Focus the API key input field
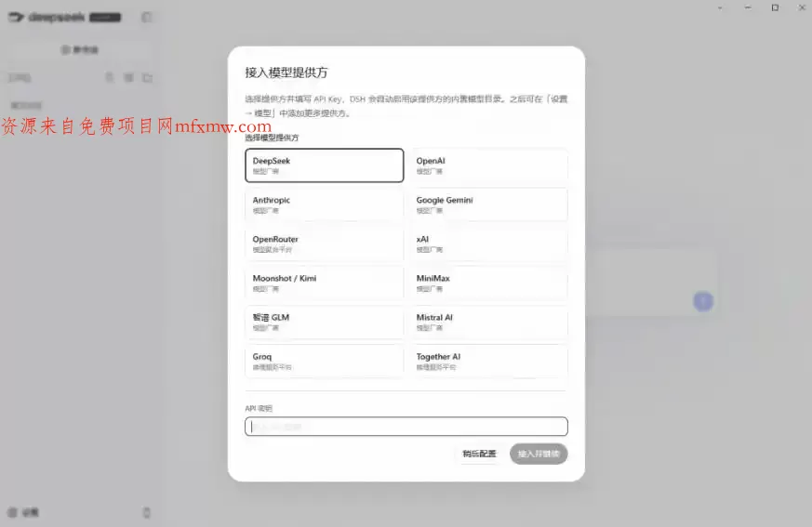Screen dimensions: 812x527 tap(406, 427)
